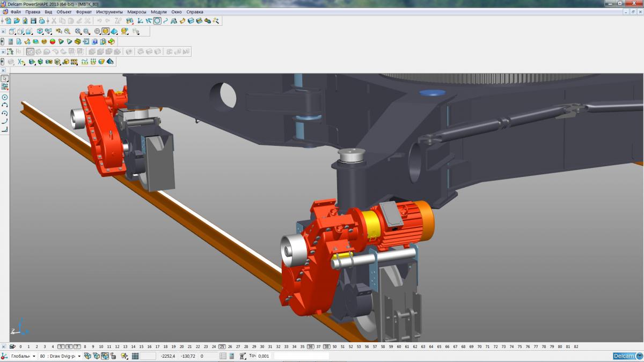Image resolution: width=644 pixels, height=362 pixels.
Task: Select the three-point arc tool
Action: point(5,105)
